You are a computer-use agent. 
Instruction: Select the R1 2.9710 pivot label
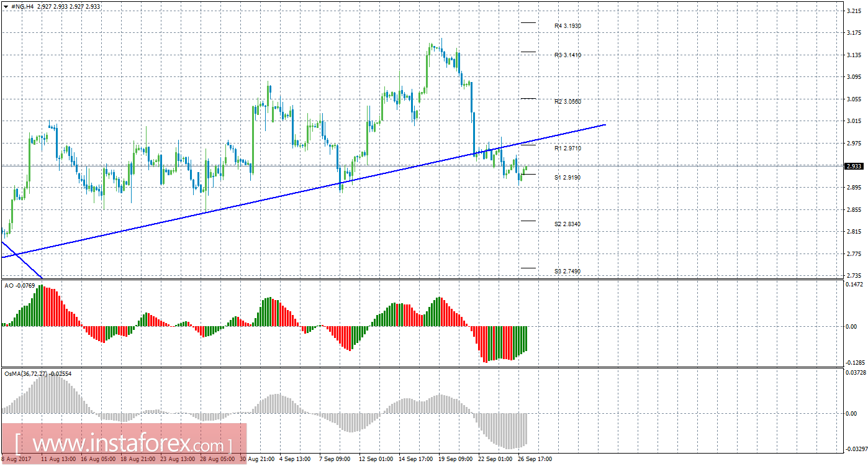click(x=567, y=148)
